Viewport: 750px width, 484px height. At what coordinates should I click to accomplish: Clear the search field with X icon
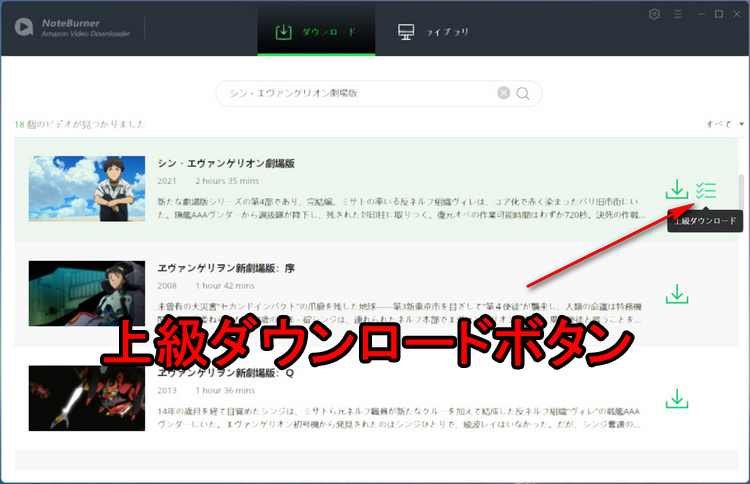504,93
